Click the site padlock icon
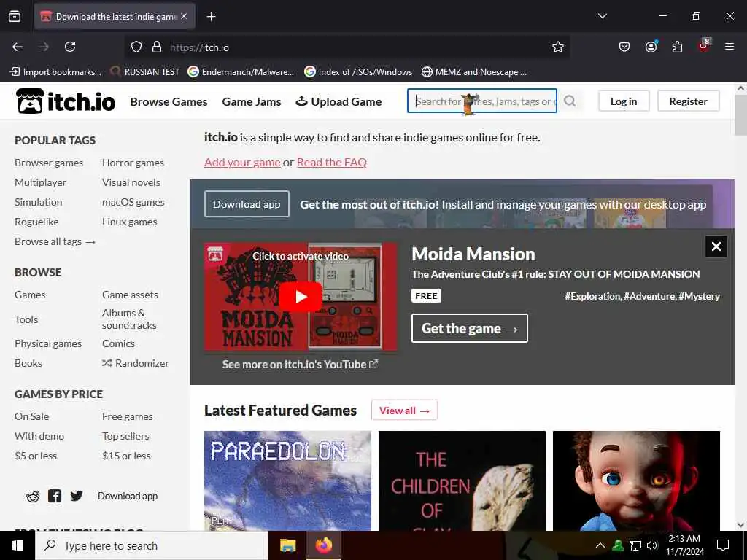Screen dimensions: 747x560 pos(157,47)
